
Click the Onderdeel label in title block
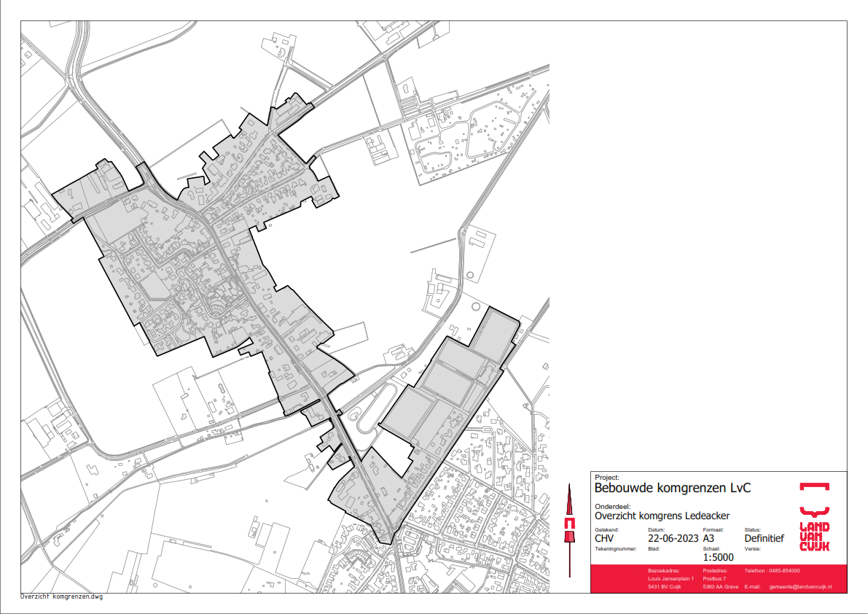(x=611, y=505)
